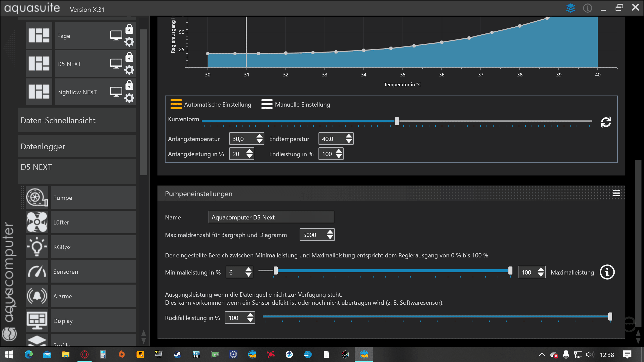
Task: Open the Lüfter fan icon
Action: click(37, 222)
